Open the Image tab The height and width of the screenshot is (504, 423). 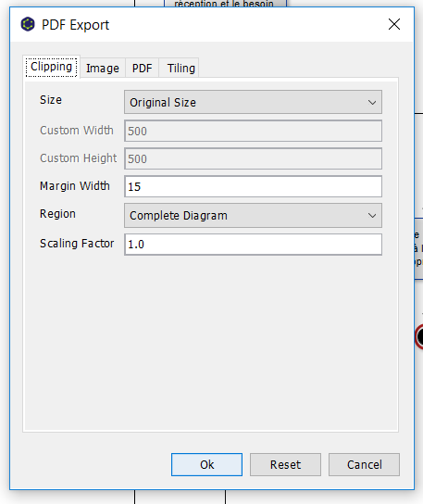click(x=103, y=69)
